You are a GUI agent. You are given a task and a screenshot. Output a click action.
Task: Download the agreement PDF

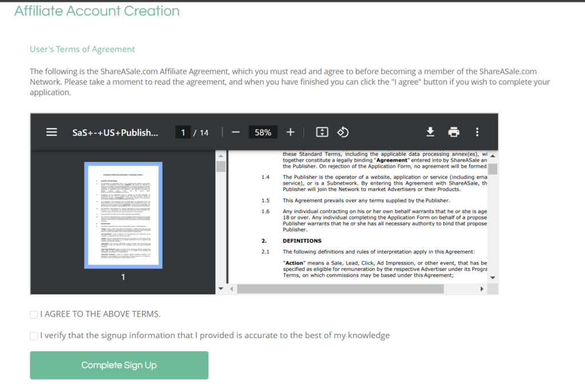click(x=430, y=132)
